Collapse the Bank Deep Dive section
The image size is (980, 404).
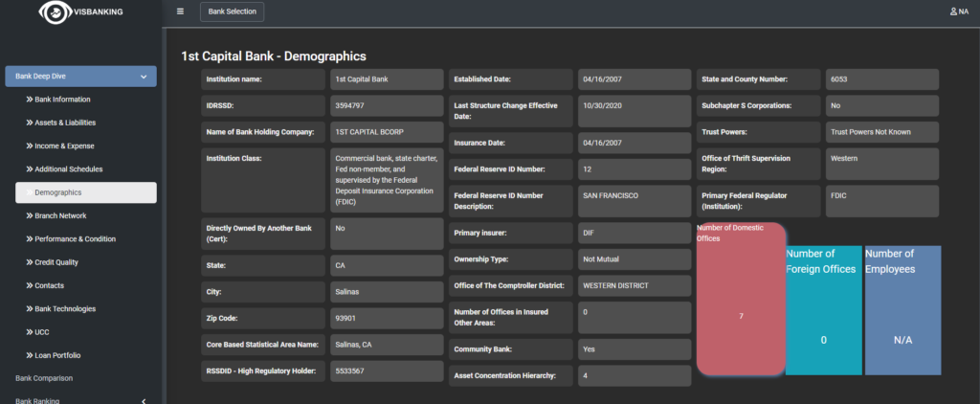(144, 76)
